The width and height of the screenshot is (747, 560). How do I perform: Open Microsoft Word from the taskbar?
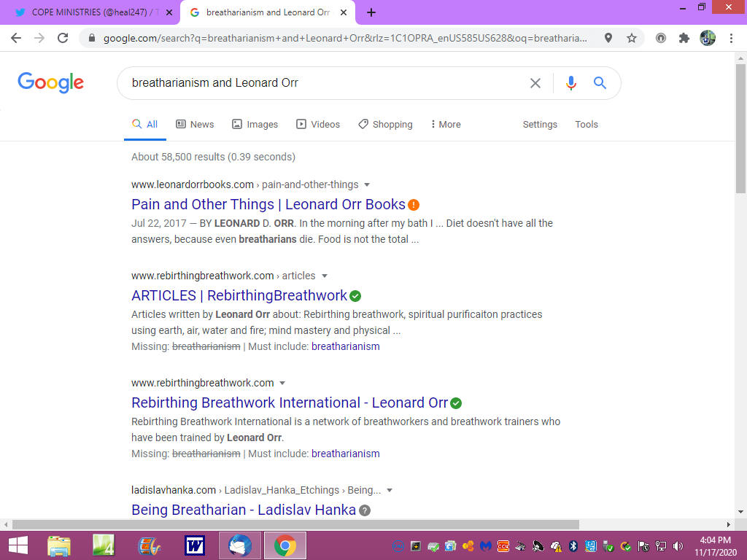pyautogui.click(x=194, y=545)
